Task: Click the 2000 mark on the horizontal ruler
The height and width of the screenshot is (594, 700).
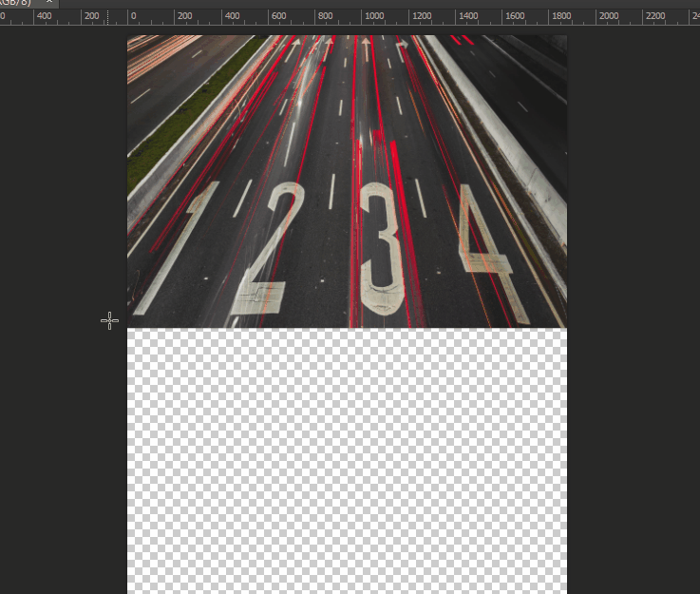Action: point(610,16)
